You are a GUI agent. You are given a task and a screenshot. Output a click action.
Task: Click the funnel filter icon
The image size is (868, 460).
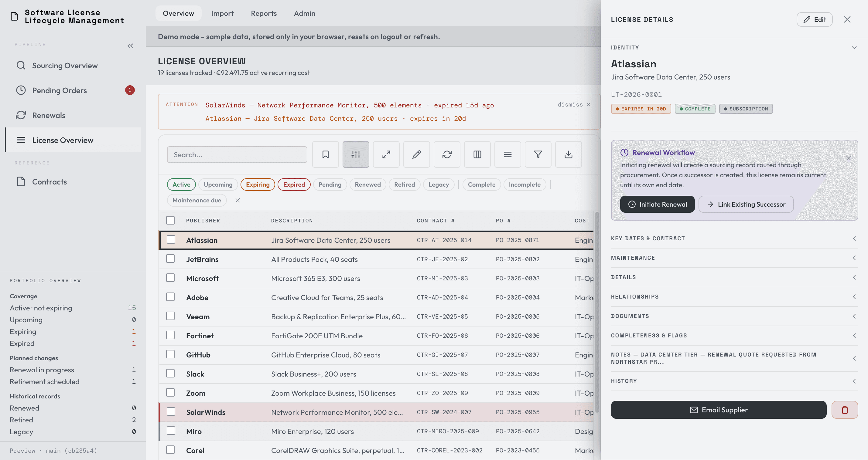pyautogui.click(x=538, y=154)
